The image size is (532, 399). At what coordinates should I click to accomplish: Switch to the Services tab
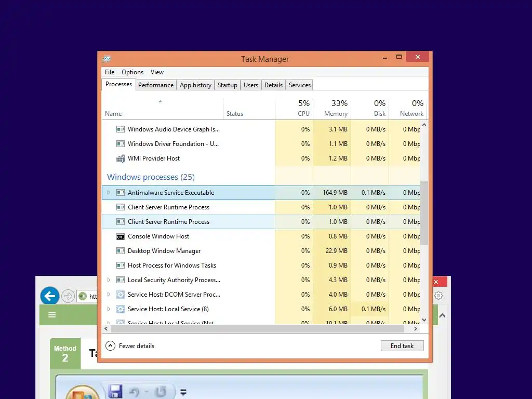[x=300, y=85]
